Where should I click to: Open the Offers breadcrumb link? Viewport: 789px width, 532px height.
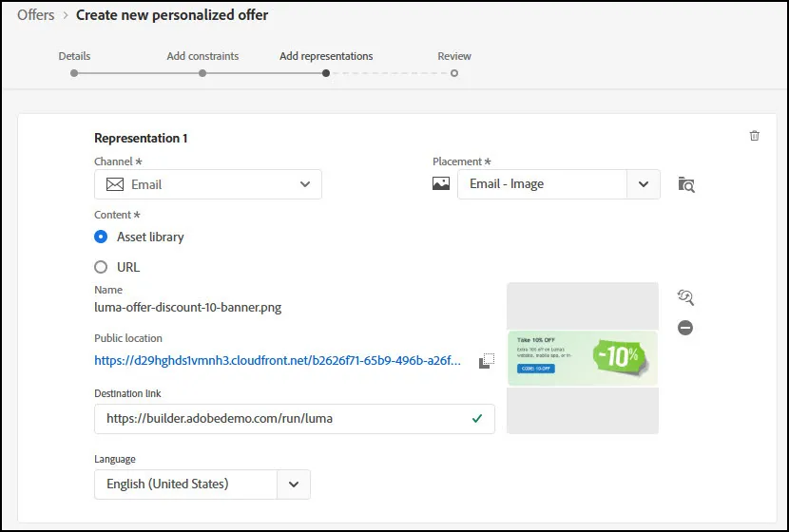(36, 15)
